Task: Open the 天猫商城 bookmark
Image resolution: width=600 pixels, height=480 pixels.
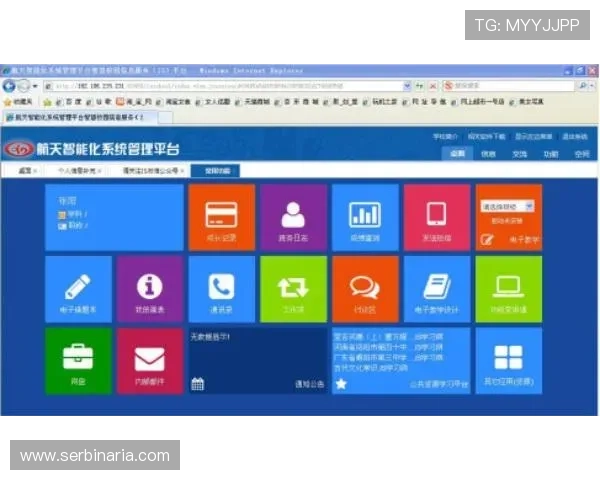Action: click(x=253, y=102)
